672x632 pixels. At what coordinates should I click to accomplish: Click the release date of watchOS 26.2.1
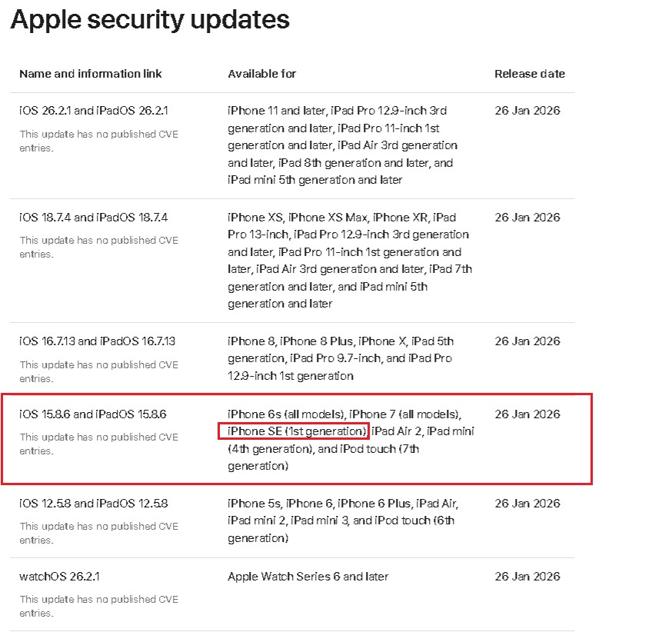click(x=527, y=577)
